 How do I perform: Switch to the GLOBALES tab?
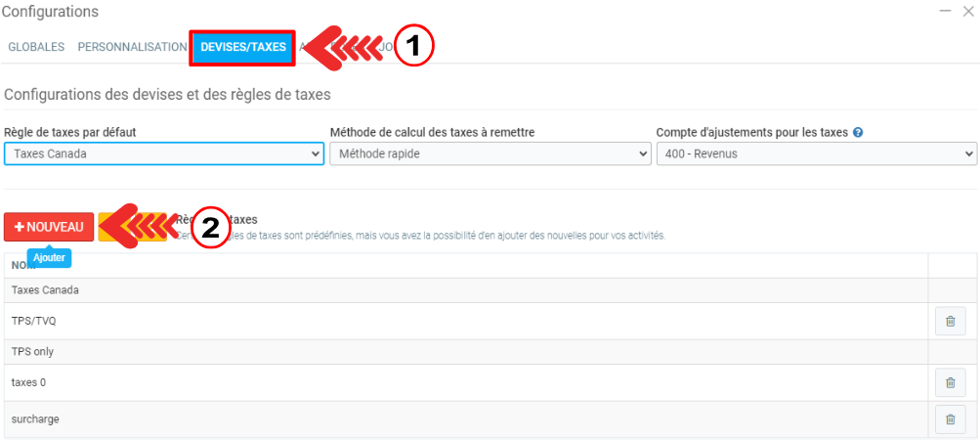pyautogui.click(x=36, y=47)
